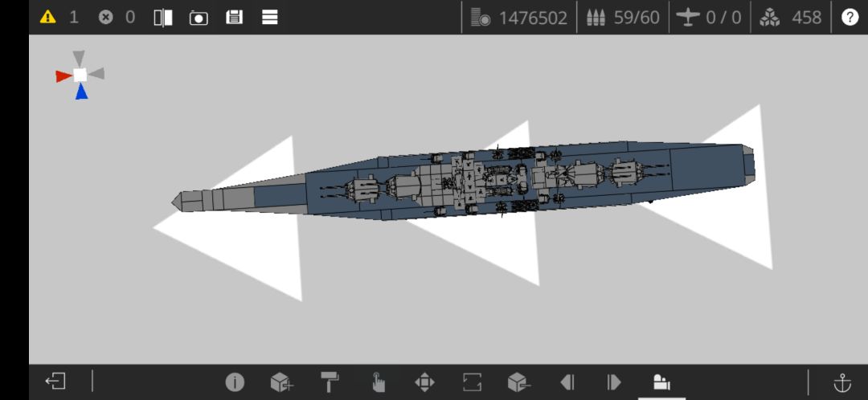
Task: Select the resize frame tool
Action: click(473, 382)
